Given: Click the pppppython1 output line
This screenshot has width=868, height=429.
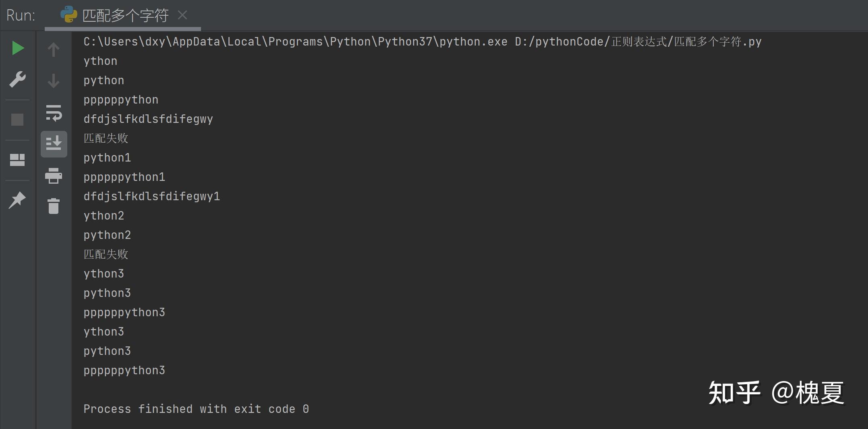Looking at the screenshot, I should pos(124,177).
